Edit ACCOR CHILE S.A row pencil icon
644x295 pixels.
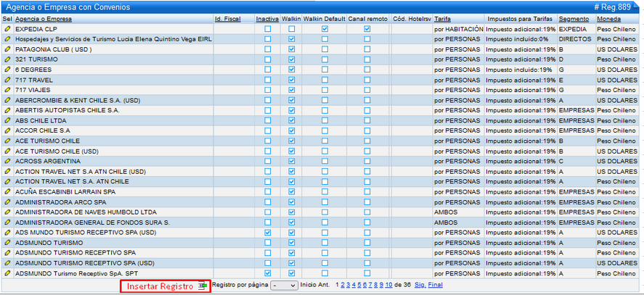click(7, 130)
